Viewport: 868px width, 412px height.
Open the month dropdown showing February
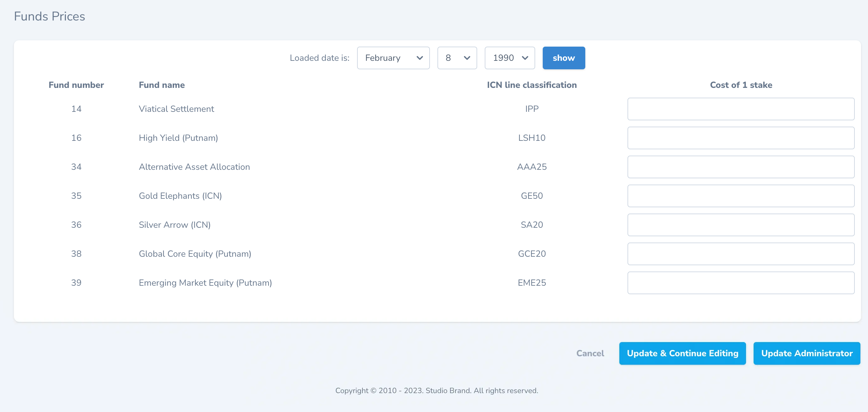tap(393, 58)
